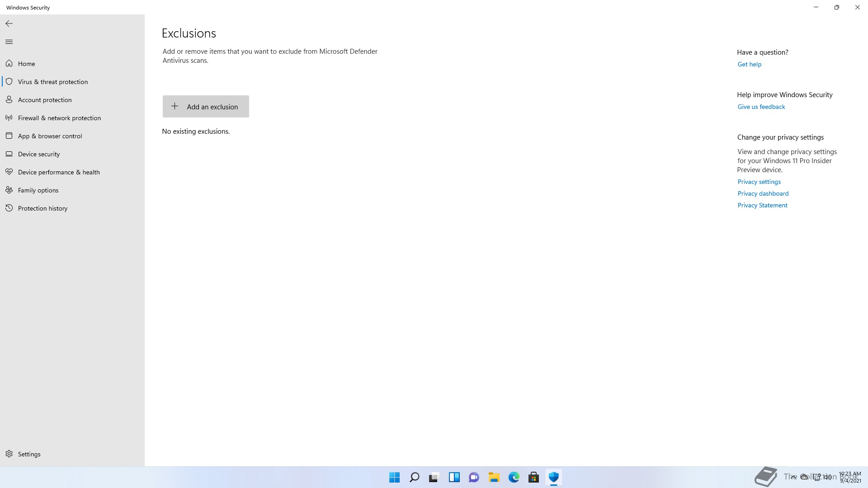Go back using the back arrow
Viewport: 868px width, 488px height.
click(x=9, y=23)
